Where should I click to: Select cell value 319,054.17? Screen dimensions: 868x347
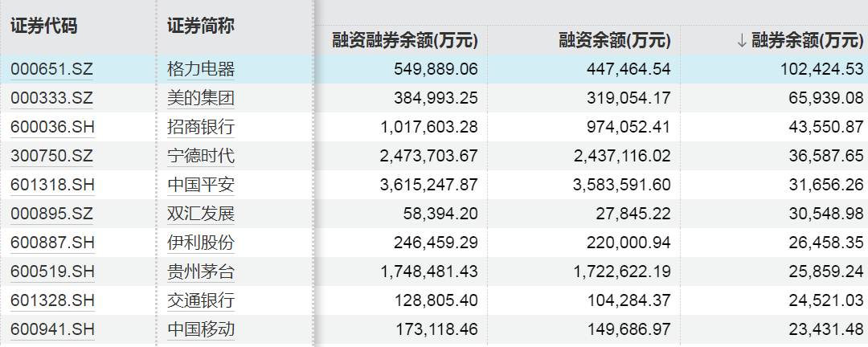point(628,99)
